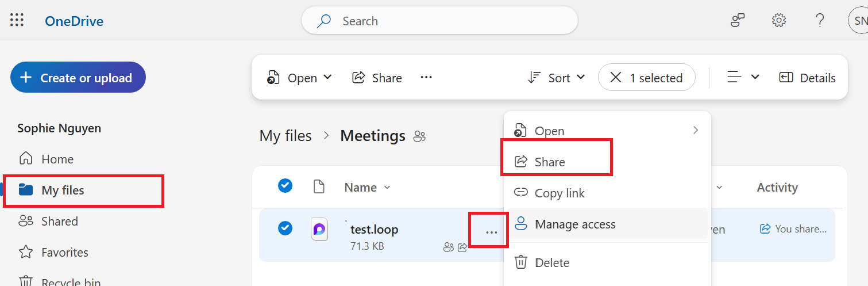
Task: Open the Details pane button
Action: [x=807, y=78]
